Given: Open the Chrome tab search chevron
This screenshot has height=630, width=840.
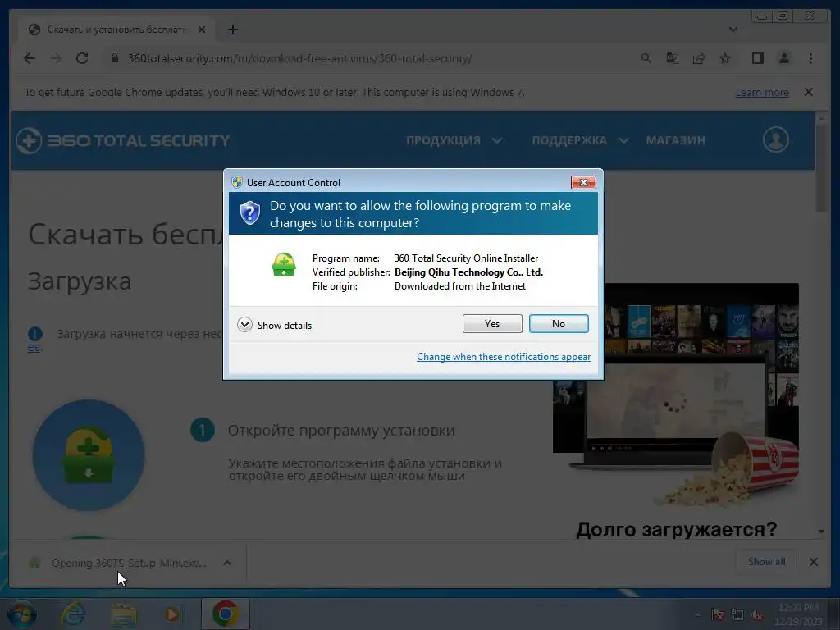Looking at the screenshot, I should (733, 30).
